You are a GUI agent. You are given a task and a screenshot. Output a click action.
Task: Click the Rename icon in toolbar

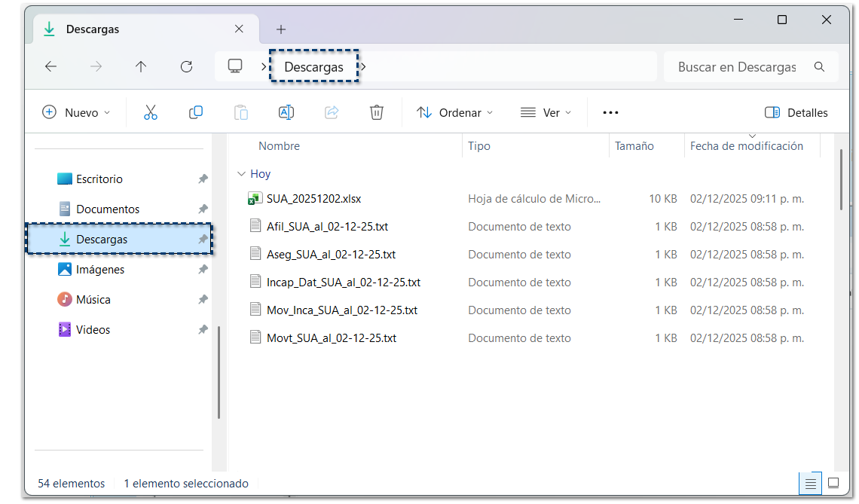click(286, 112)
